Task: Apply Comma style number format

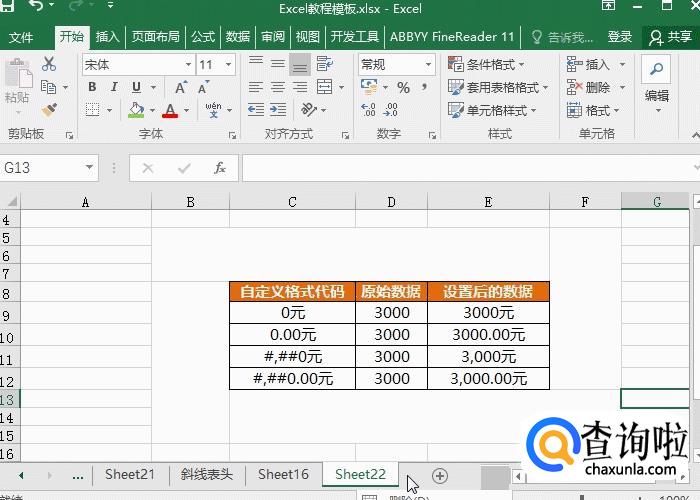Action: click(424, 87)
